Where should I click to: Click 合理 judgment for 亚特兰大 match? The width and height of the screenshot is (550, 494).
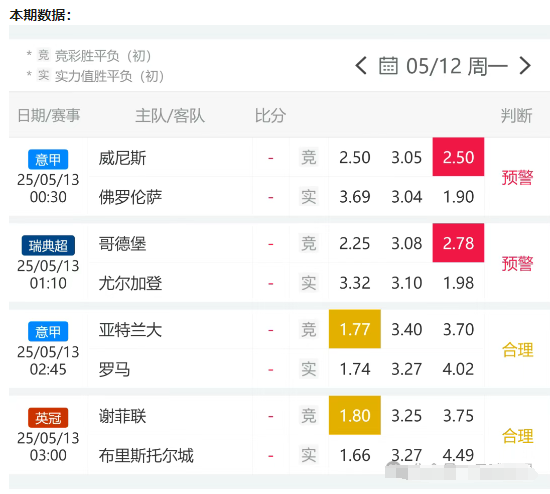[x=517, y=350]
